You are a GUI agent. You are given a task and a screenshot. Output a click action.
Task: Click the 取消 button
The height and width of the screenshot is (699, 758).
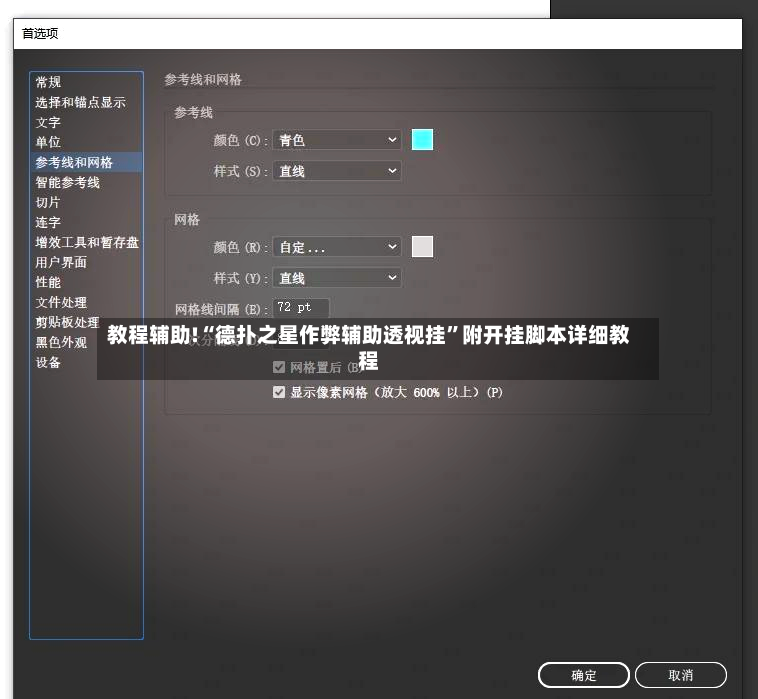tap(681, 675)
